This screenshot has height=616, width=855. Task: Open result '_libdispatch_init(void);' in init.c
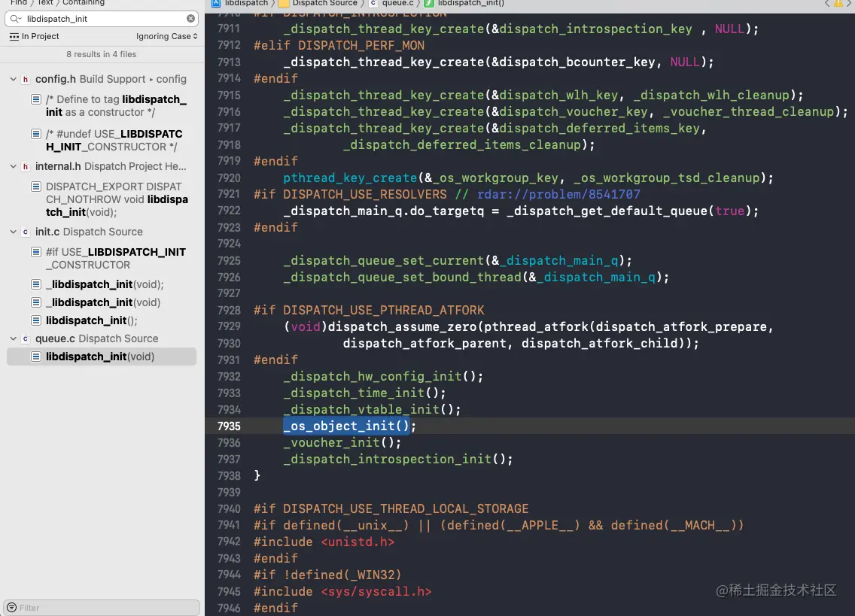coord(105,284)
